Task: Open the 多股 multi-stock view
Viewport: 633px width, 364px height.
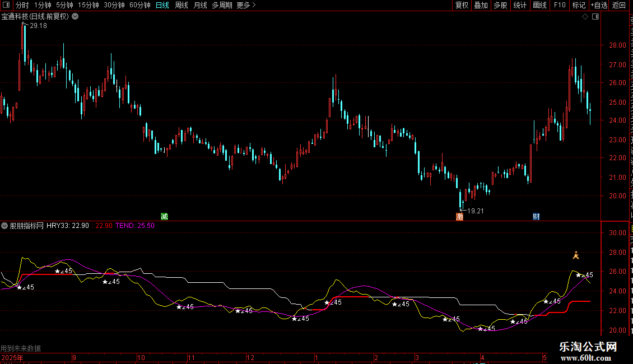Action: pyautogui.click(x=500, y=5)
